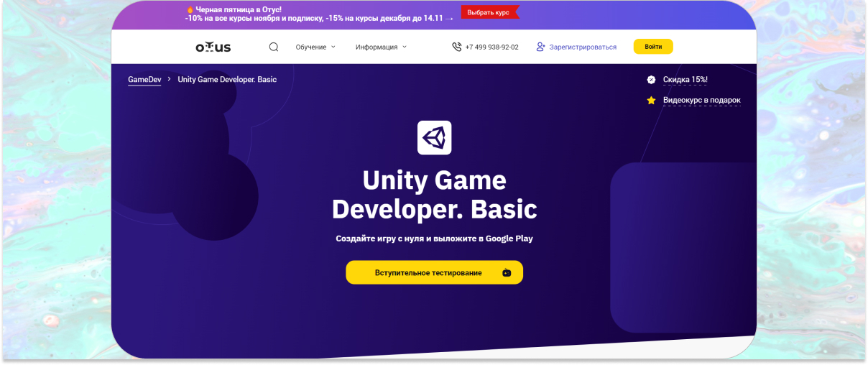Expand the Обучение dropdown menu

tap(315, 47)
